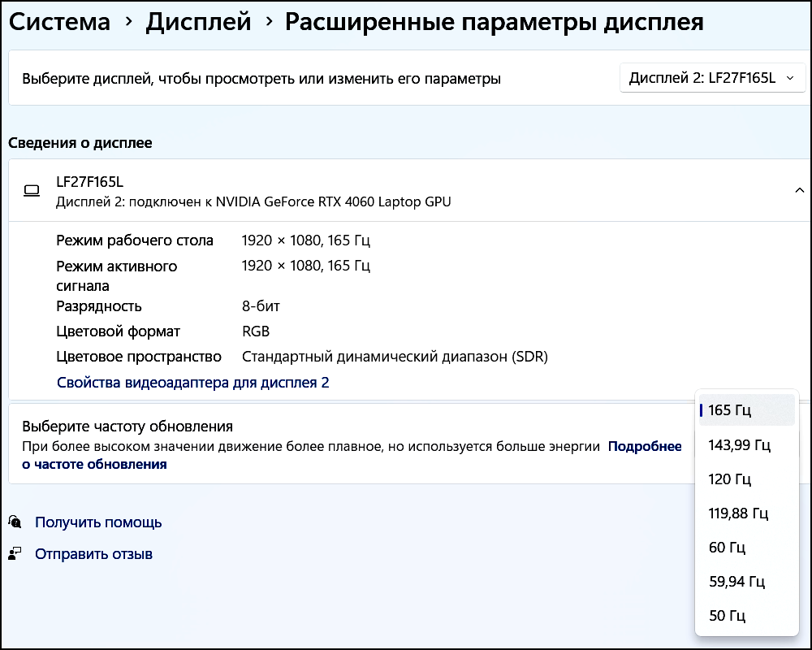Image resolution: width=812 pixels, height=650 pixels.
Task: Click the Отправить отзыв feedback icon
Action: (15, 553)
